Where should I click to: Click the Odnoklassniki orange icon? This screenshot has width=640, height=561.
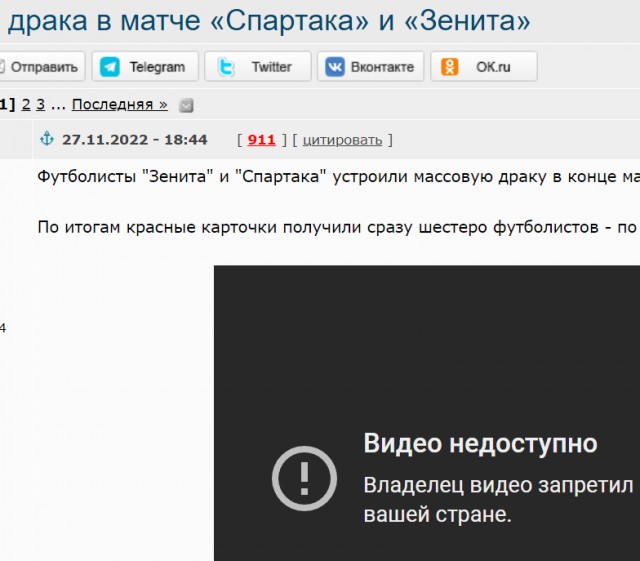tap(449, 67)
